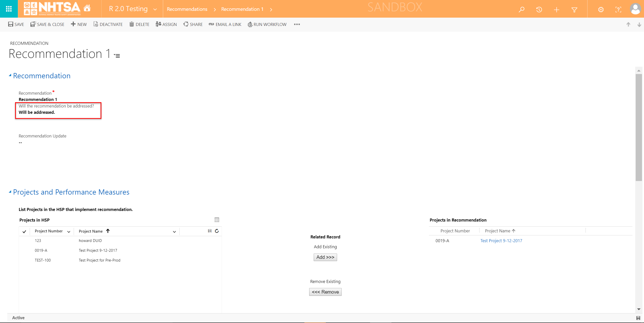The image size is (644, 323).
Task: Open the search magnifier icon
Action: pos(521,10)
